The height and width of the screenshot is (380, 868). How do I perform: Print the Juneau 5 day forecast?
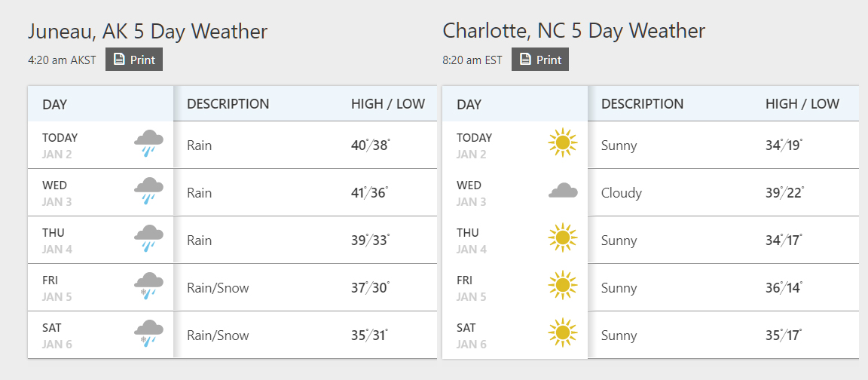pyautogui.click(x=134, y=60)
